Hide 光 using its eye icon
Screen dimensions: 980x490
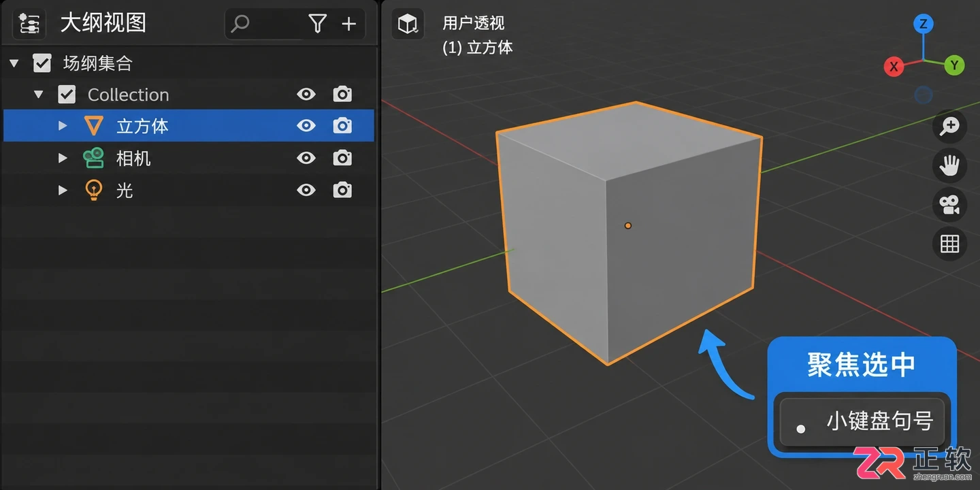pos(306,190)
